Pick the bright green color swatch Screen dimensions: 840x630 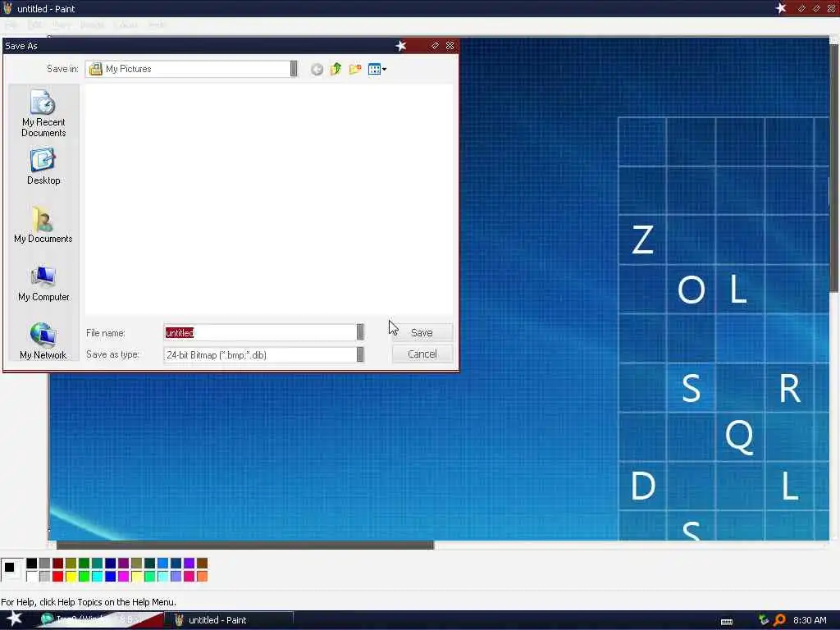point(84,577)
